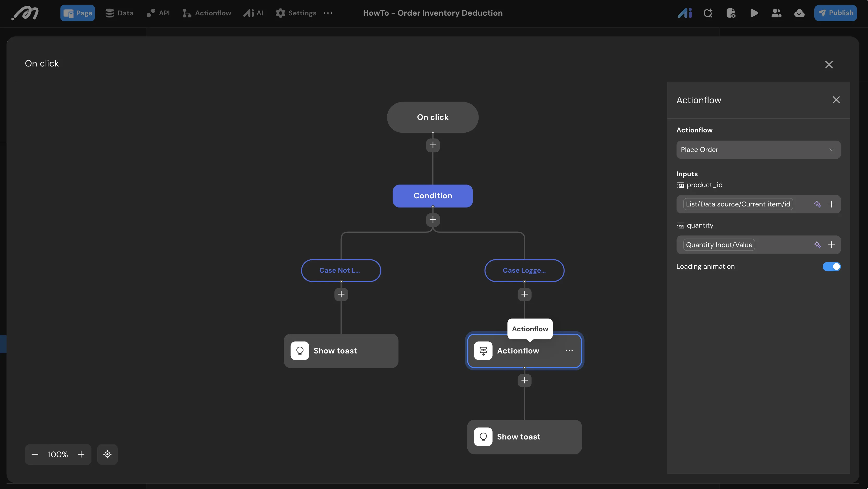Select the Condition node
The image size is (868, 489).
point(433,195)
